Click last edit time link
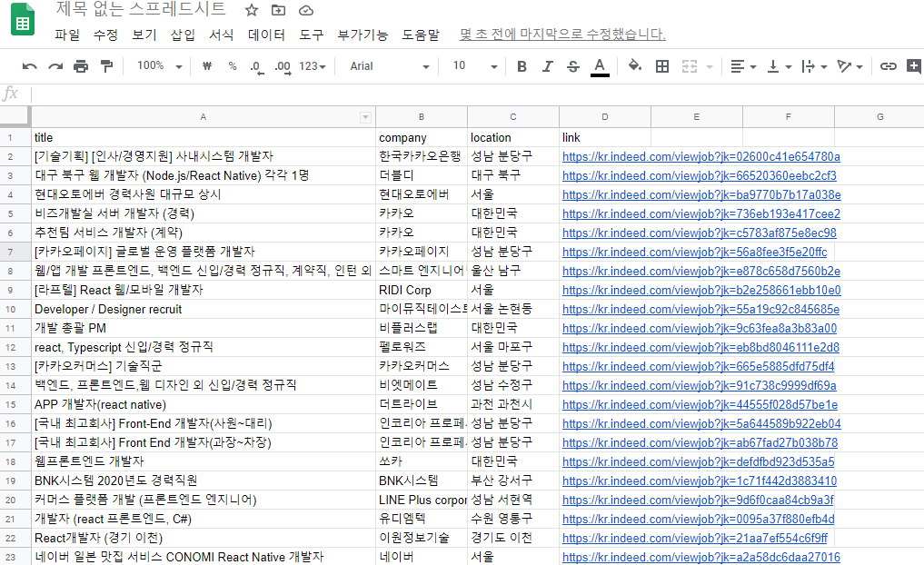Screen dimensions: 924x565 tap(562, 35)
